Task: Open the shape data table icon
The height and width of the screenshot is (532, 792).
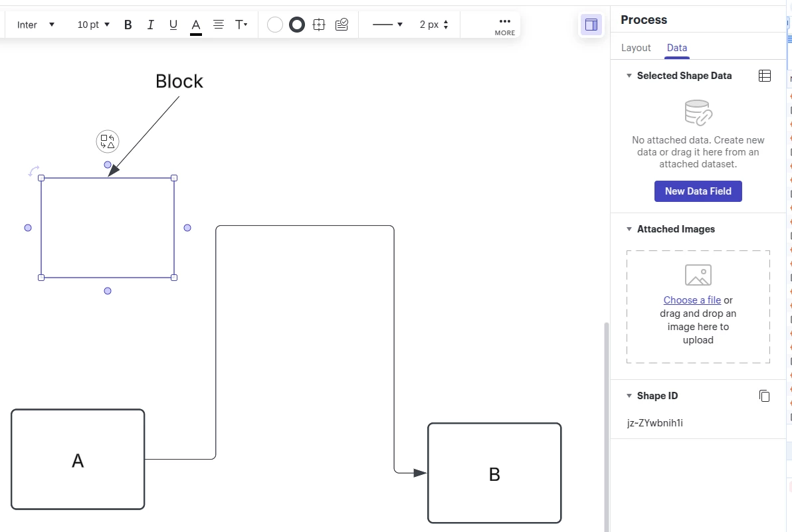Action: [765, 76]
